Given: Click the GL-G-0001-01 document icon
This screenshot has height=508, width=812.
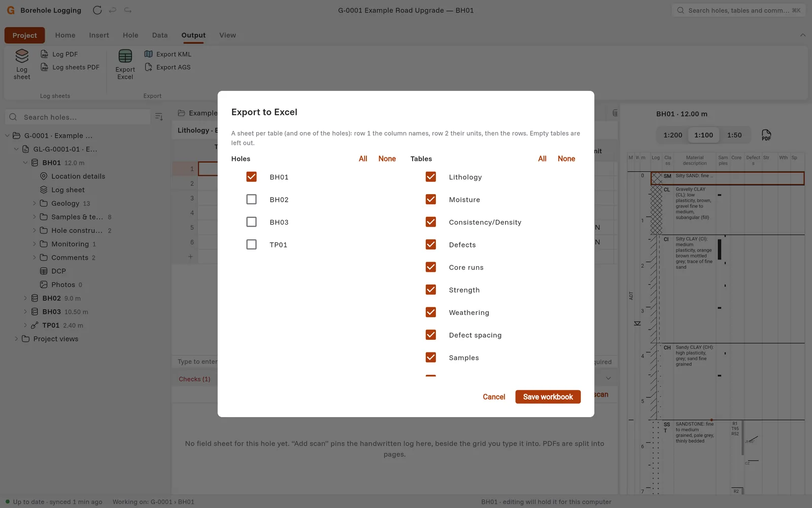Looking at the screenshot, I should 25,149.
